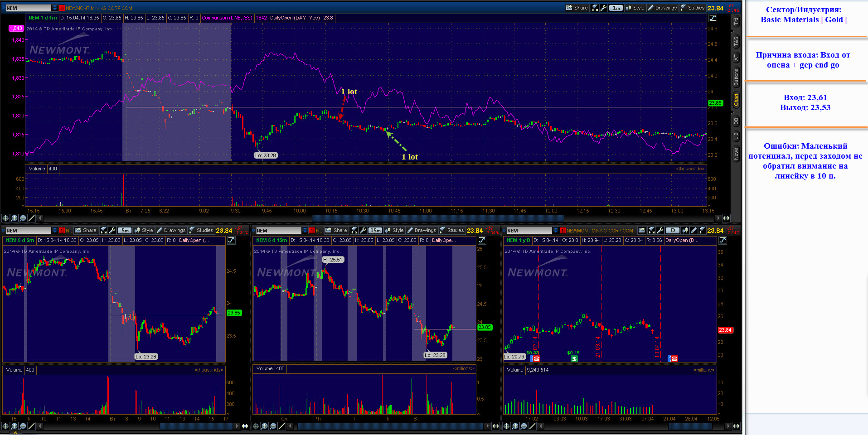Expand symbol dropdown arrow in 15m chart
Viewport: 868px width, 435px height.
(x=305, y=230)
